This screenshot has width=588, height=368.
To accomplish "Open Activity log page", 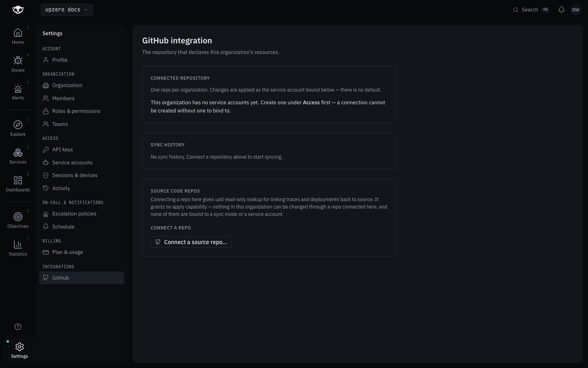I will (x=82, y=188).
